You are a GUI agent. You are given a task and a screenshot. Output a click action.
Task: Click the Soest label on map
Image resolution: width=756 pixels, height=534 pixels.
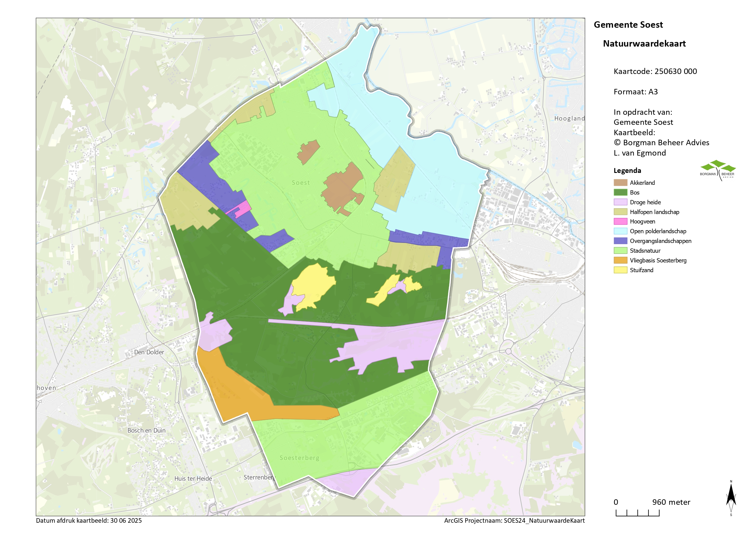pyautogui.click(x=301, y=183)
